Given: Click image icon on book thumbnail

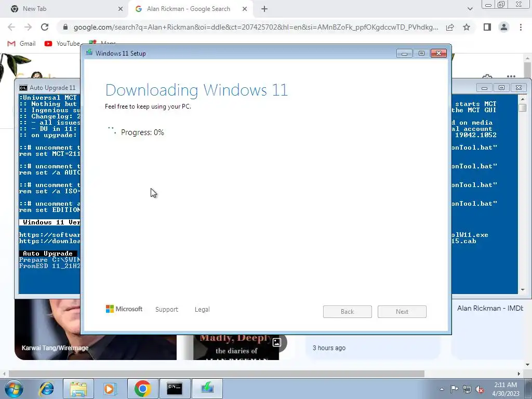Looking at the screenshot, I should click(277, 342).
